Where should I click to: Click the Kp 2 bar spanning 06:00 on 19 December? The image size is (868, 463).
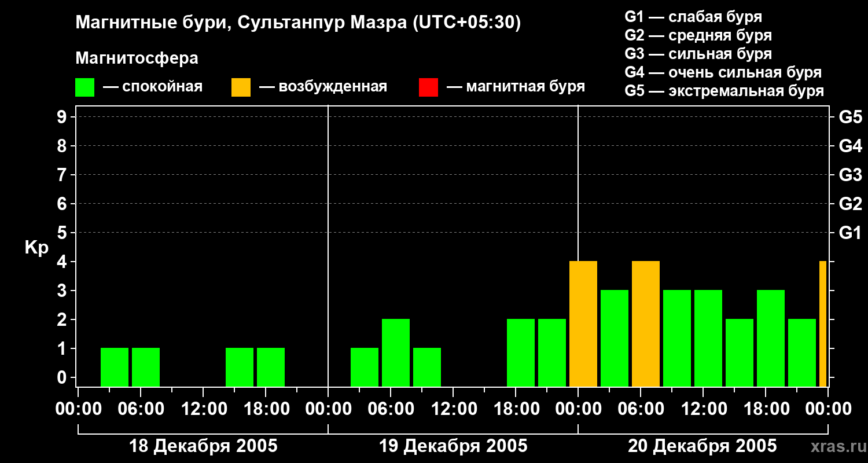coord(396,352)
